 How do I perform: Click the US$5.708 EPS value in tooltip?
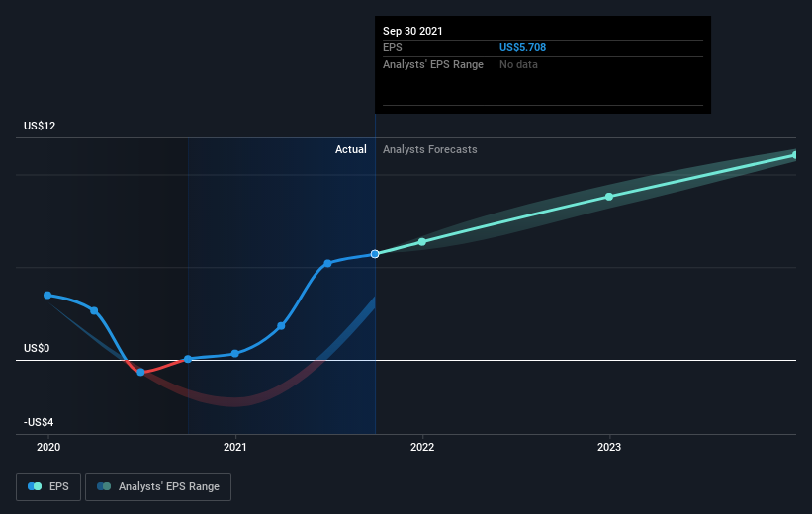click(522, 47)
